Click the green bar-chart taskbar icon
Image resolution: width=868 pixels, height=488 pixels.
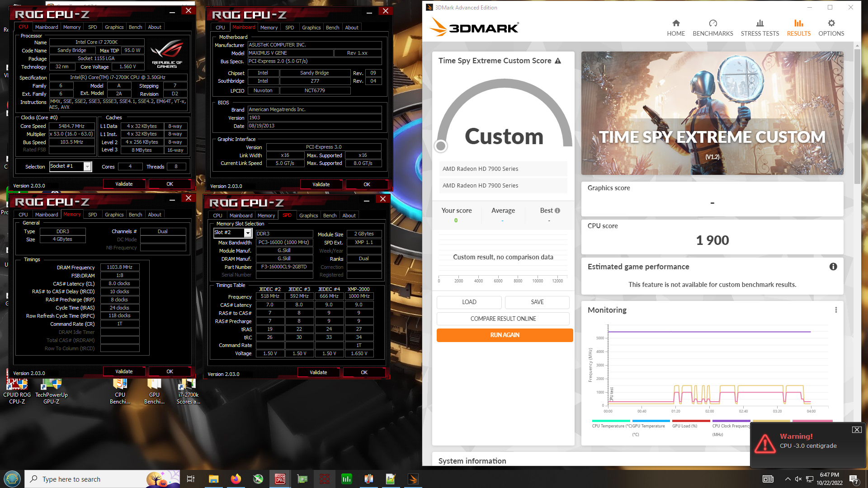346,479
